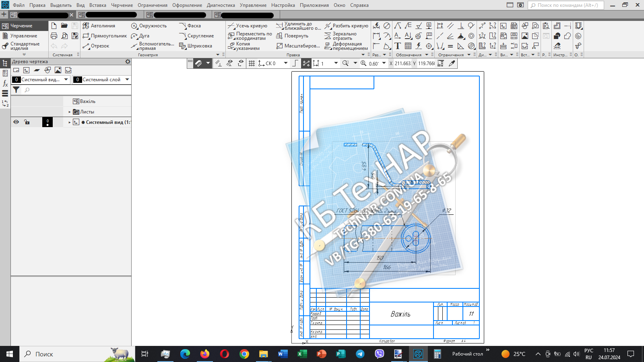The width and height of the screenshot is (644, 362).
Task: Activate the Штриховка tool
Action: point(196,46)
